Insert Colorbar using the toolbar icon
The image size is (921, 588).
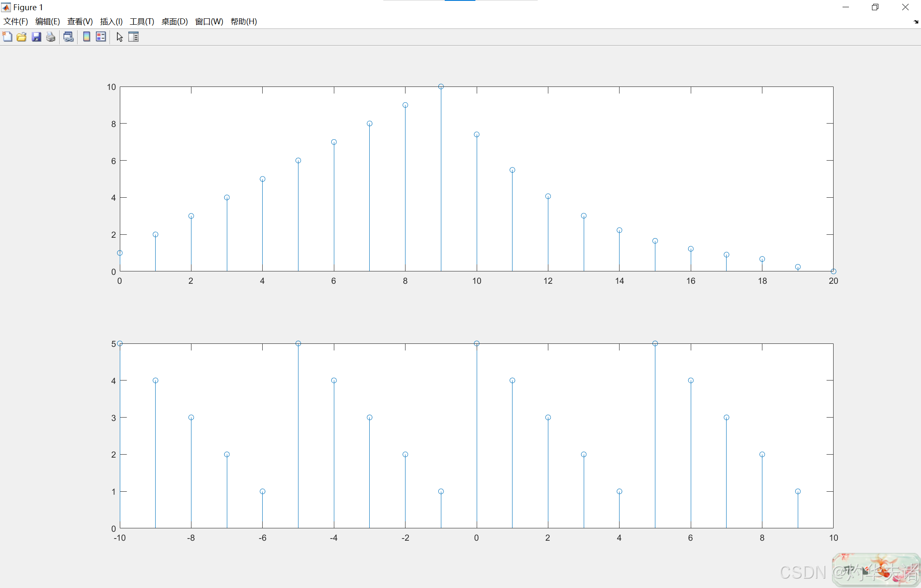87,37
